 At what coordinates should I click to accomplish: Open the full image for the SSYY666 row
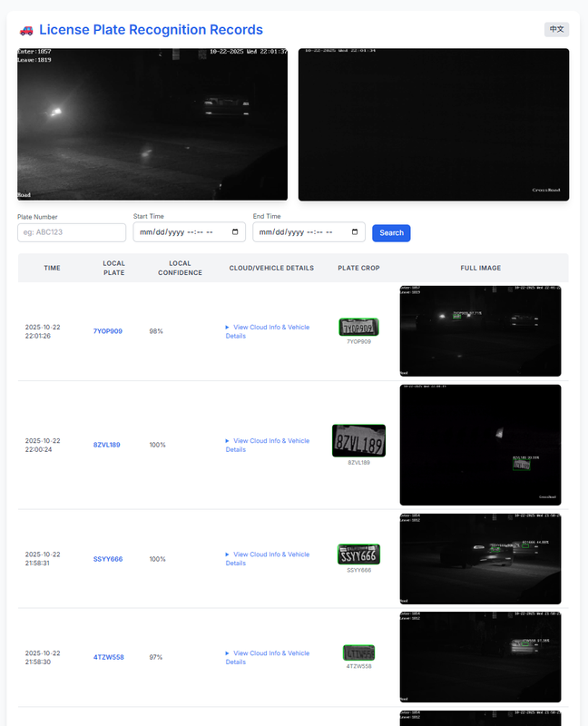point(481,559)
